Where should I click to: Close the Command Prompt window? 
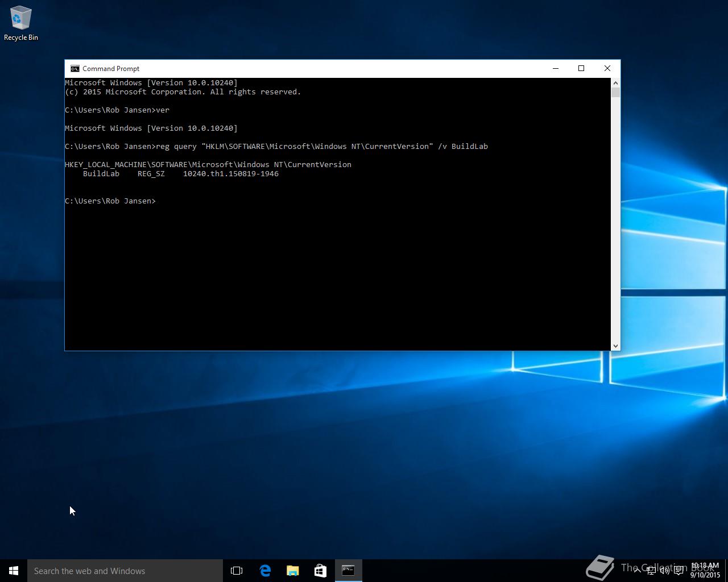pyautogui.click(x=607, y=68)
